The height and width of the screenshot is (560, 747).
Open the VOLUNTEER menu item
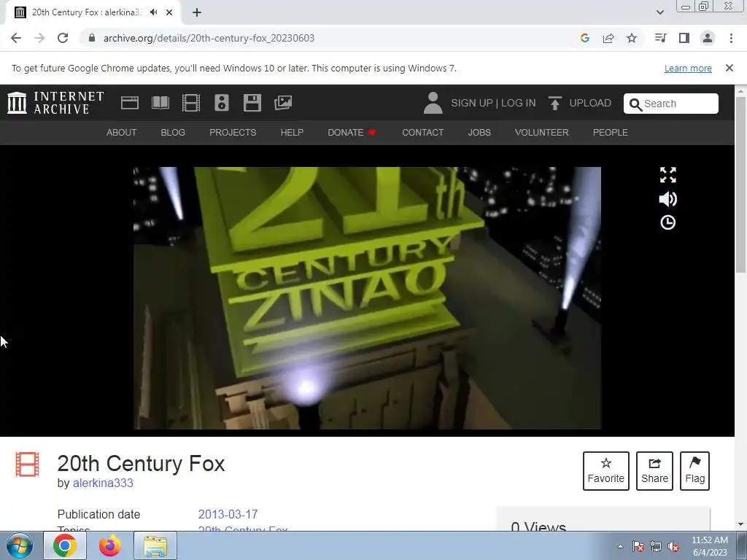tap(542, 133)
